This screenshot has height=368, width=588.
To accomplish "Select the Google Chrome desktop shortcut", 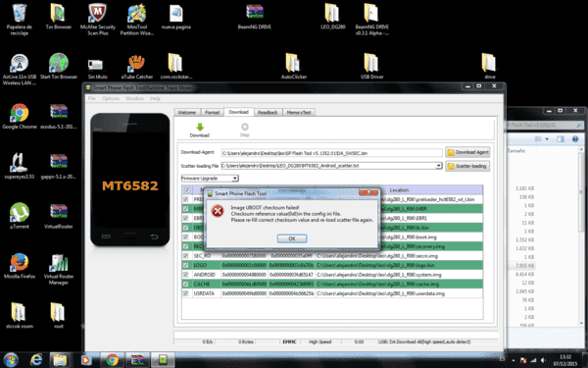I will (x=20, y=116).
